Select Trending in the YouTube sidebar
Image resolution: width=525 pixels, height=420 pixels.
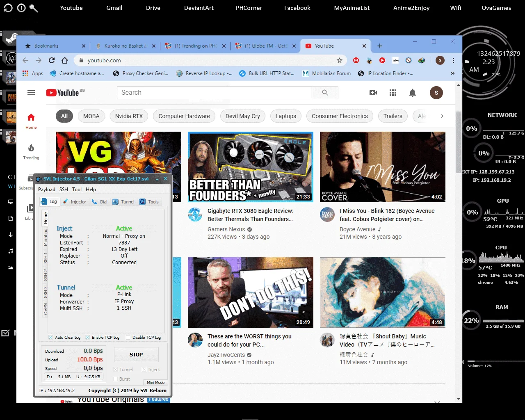[31, 151]
